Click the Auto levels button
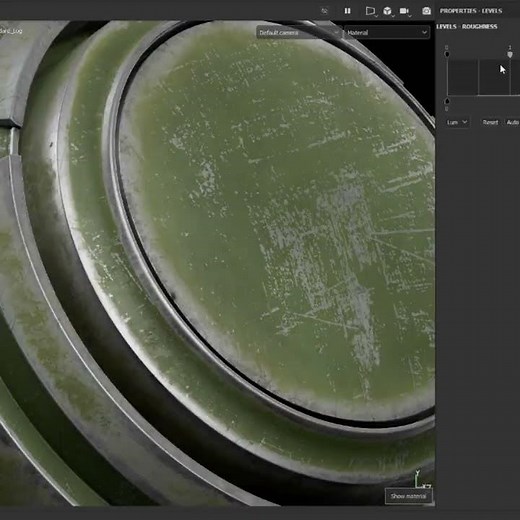The height and width of the screenshot is (520, 520). tap(513, 122)
